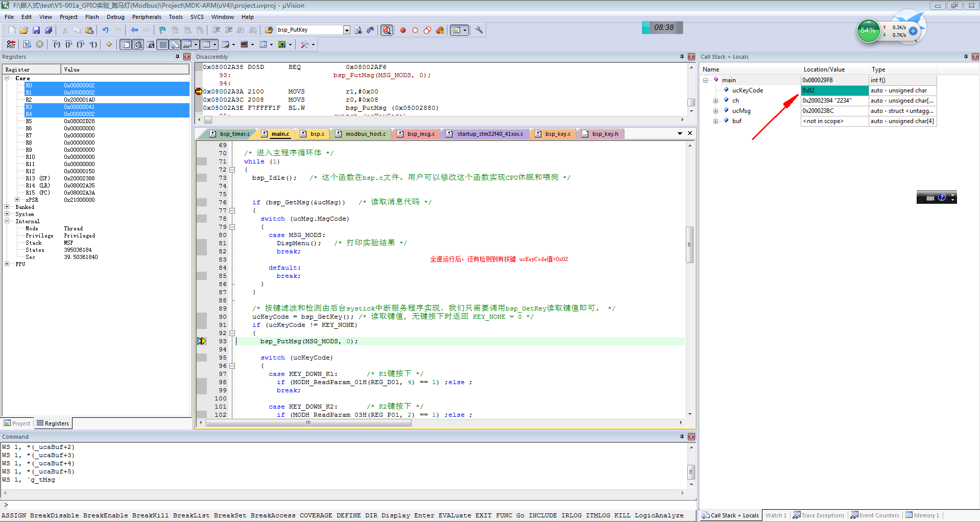
Task: Open the Memory Windows dropdown arrow
Action: tap(214, 44)
